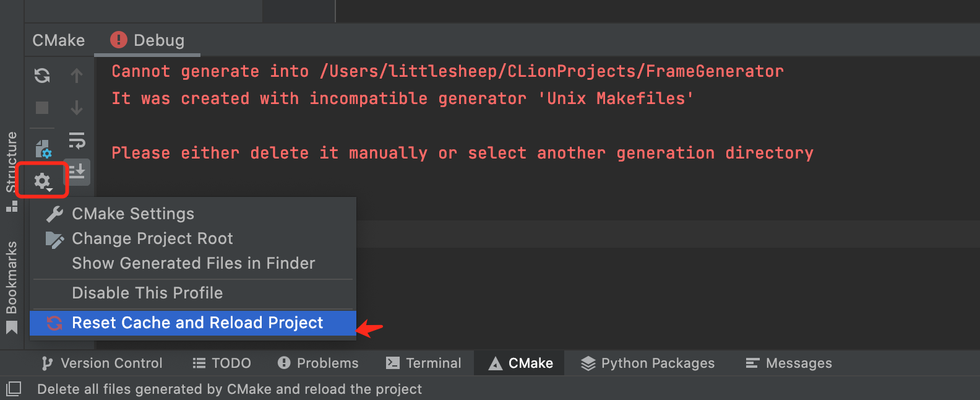The width and height of the screenshot is (980, 400).
Task: Open the CMake profile settings gear dropdown
Action: pyautogui.click(x=41, y=180)
